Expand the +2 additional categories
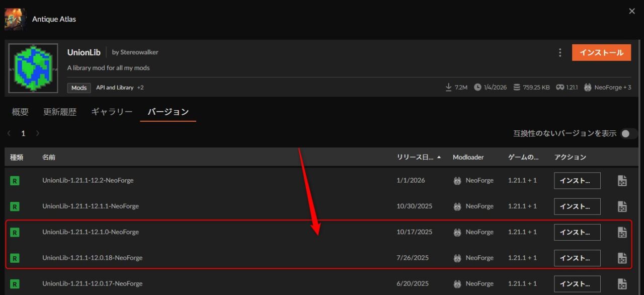This screenshot has height=295, width=644. (x=140, y=88)
